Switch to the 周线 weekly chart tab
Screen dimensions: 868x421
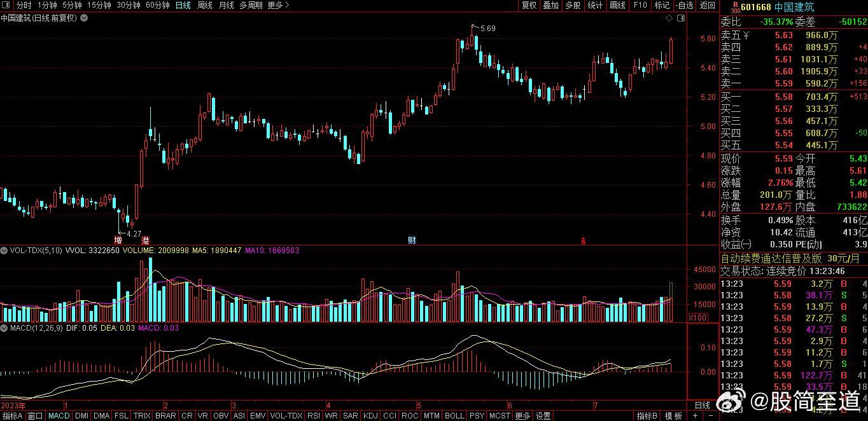[204, 5]
